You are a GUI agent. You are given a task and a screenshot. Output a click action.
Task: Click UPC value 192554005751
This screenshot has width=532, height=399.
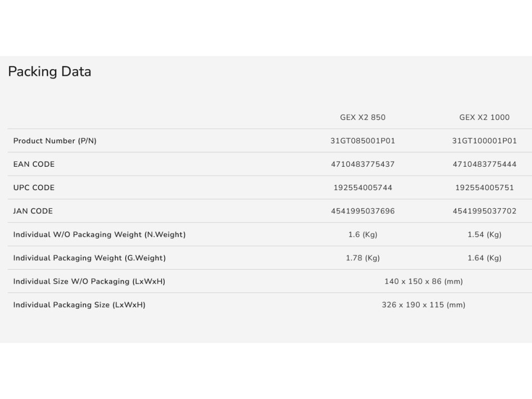point(484,188)
